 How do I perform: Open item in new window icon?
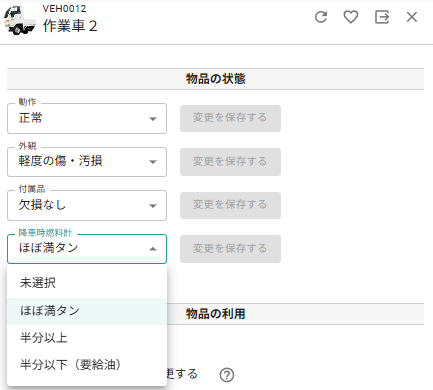[382, 17]
